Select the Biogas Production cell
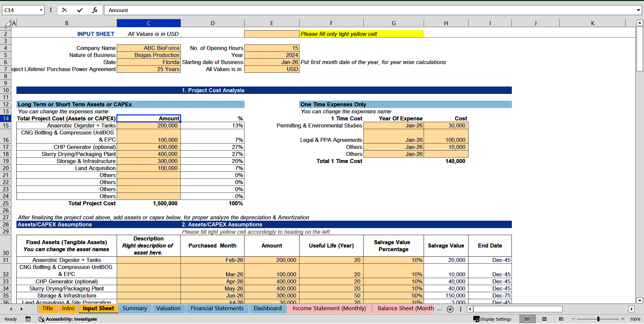This screenshot has width=644, height=324. click(x=149, y=55)
